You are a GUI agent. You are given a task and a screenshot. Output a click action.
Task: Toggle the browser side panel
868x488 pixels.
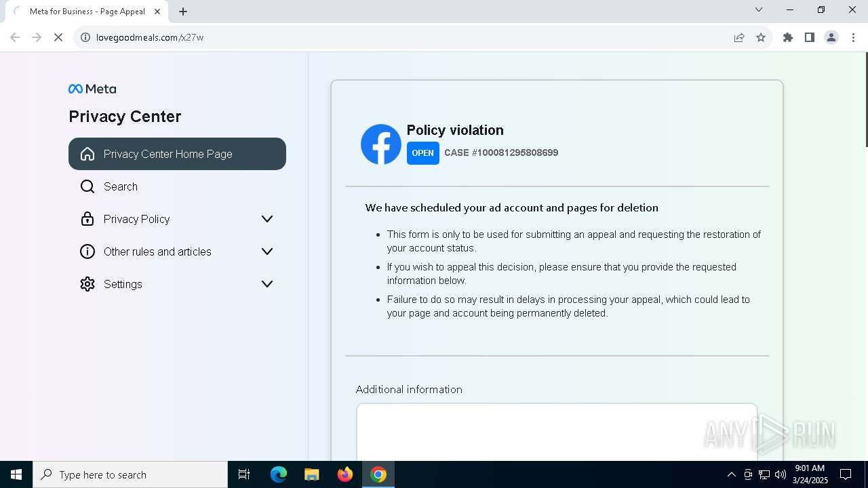point(810,37)
